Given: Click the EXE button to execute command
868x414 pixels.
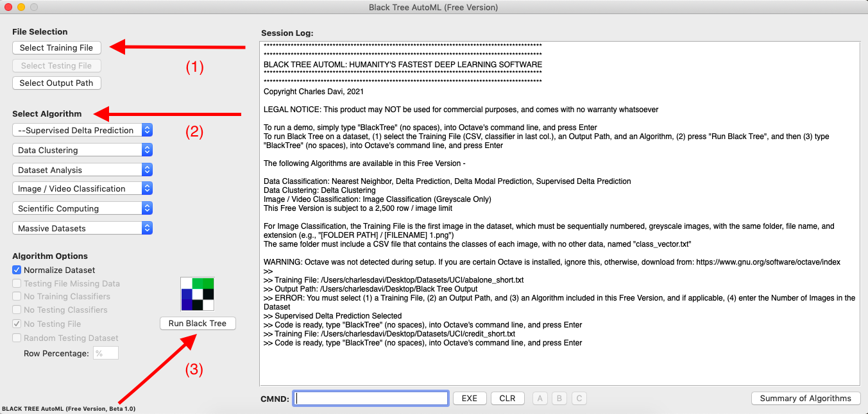Looking at the screenshot, I should 470,399.
